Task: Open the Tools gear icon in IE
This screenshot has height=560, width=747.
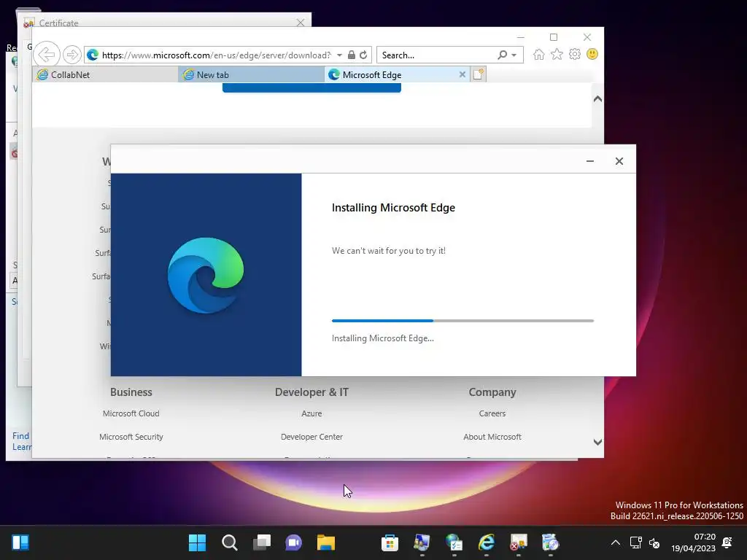Action: [575, 54]
